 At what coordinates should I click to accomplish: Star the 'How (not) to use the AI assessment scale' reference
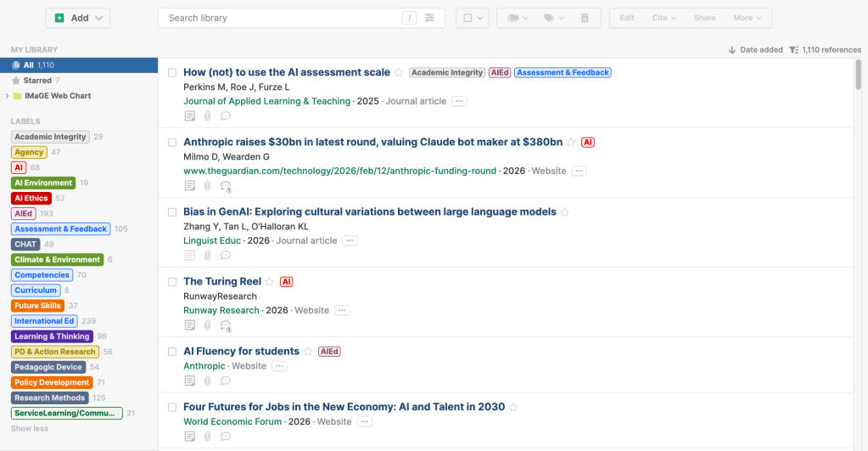(x=399, y=73)
